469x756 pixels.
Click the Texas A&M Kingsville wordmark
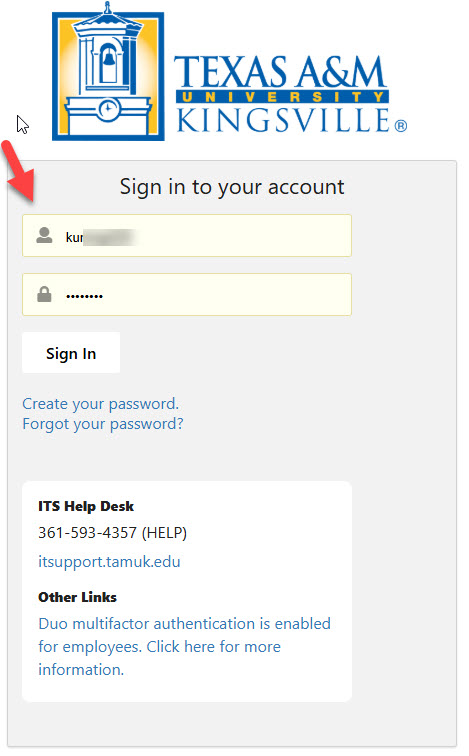291,94
